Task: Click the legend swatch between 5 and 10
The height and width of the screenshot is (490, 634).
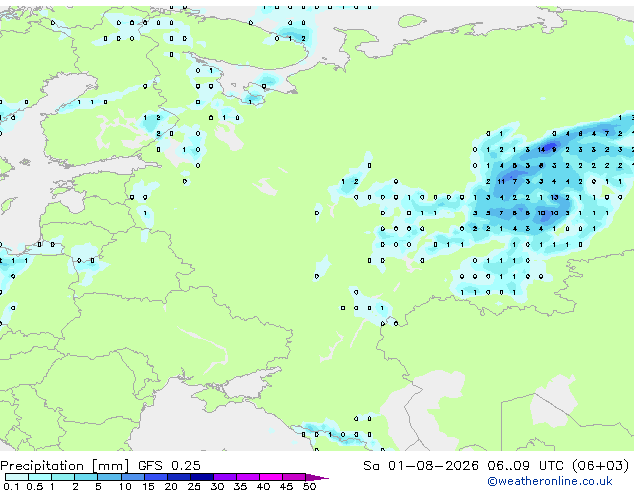Action: click(x=109, y=477)
